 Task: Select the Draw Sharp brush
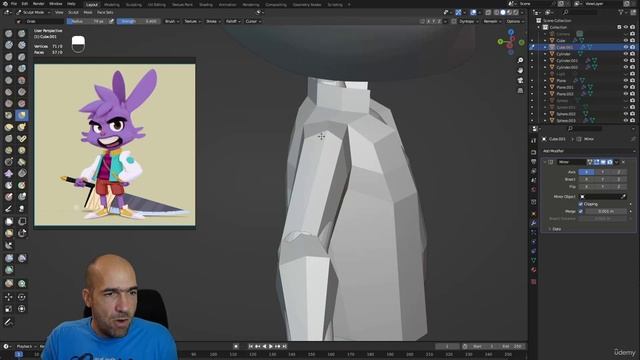(x=22, y=33)
